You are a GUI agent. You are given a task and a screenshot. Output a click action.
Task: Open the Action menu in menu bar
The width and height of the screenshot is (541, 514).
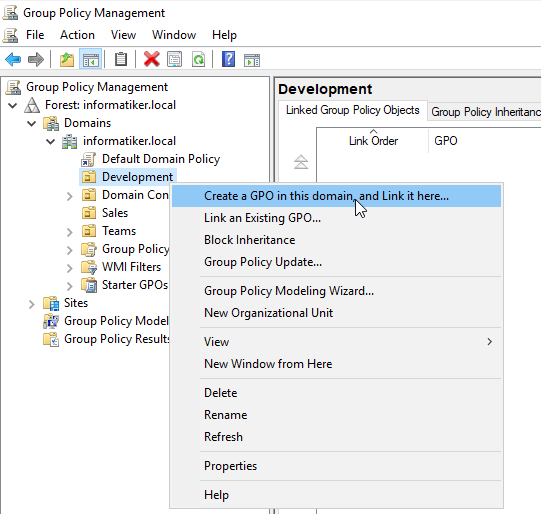click(77, 35)
